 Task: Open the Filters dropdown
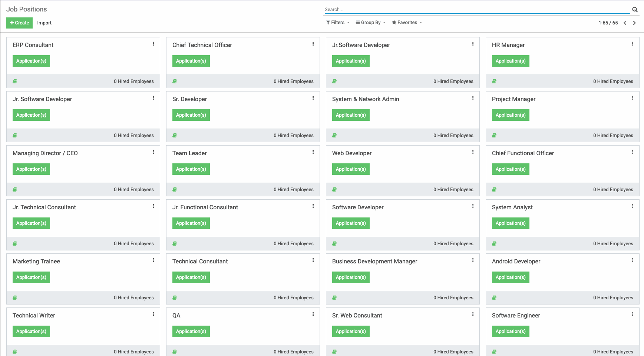point(337,22)
